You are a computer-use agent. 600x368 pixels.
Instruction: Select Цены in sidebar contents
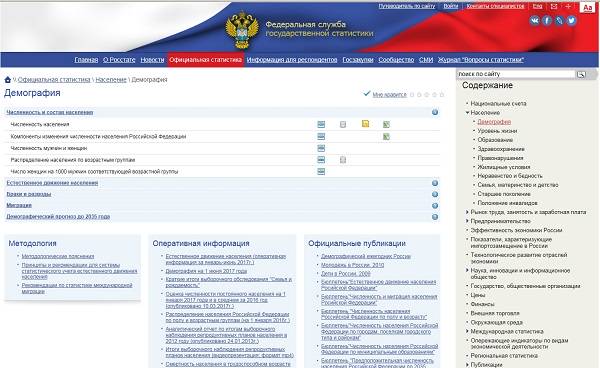478,295
